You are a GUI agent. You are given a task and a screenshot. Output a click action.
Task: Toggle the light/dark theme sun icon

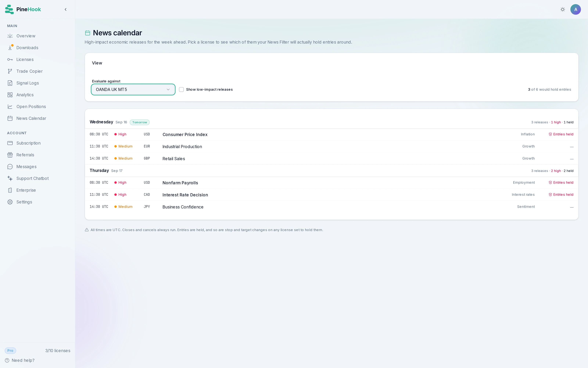coord(562,10)
